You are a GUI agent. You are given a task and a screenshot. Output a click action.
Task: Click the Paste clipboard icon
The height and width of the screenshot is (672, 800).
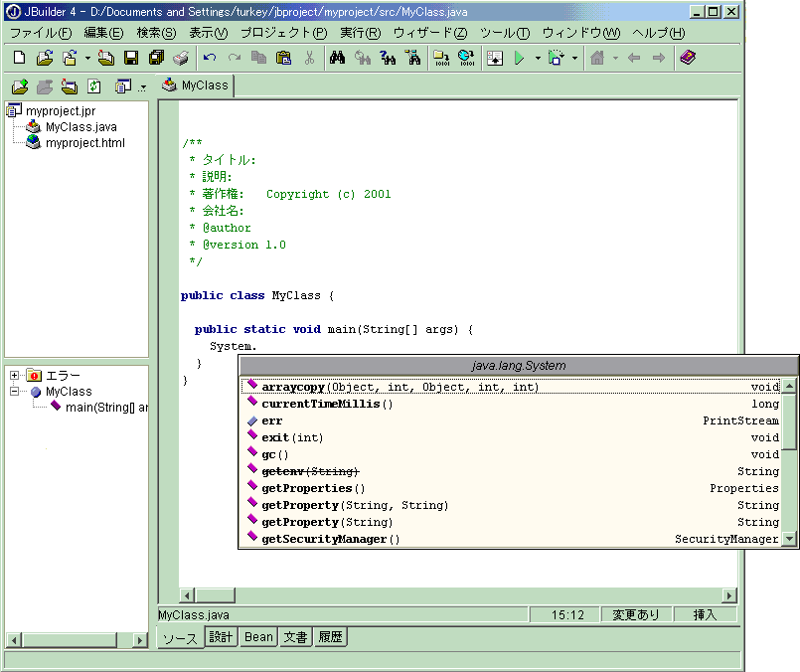click(283, 58)
